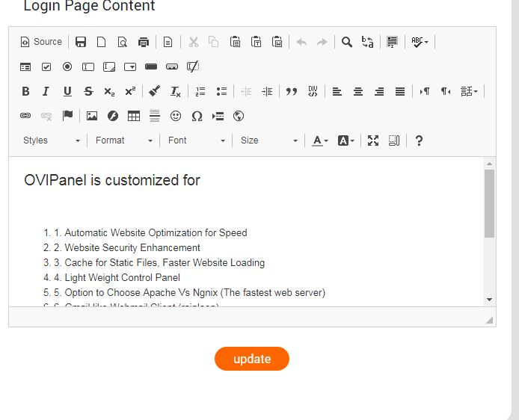Viewport: 519px width, 420px height.
Task: Click Paste from Word icon
Action: 277,42
